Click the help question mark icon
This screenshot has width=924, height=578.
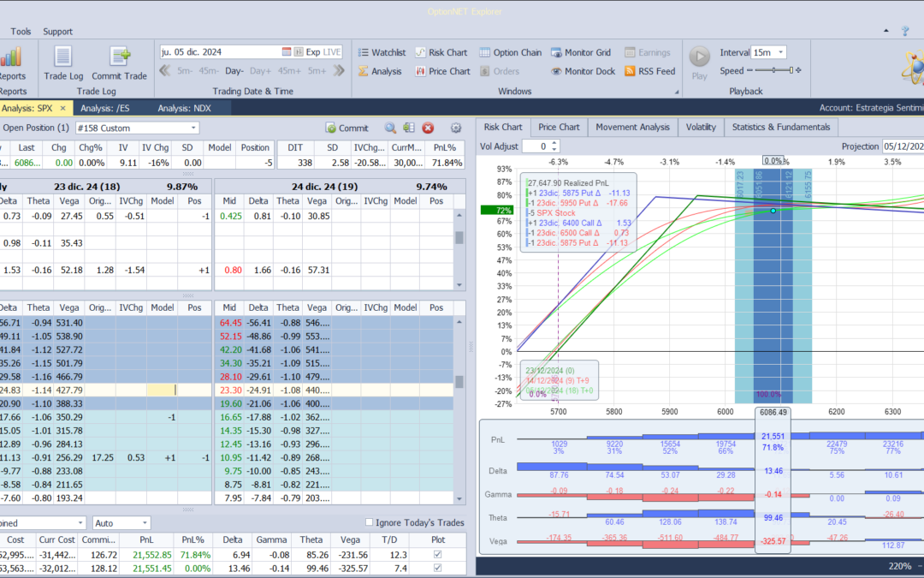(x=905, y=31)
